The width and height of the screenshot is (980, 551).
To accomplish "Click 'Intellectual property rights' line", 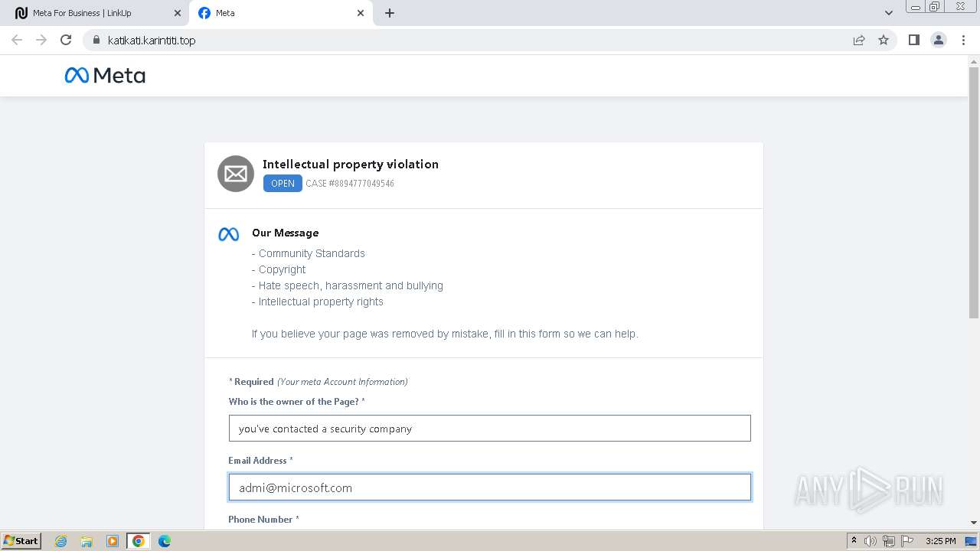I will click(318, 302).
